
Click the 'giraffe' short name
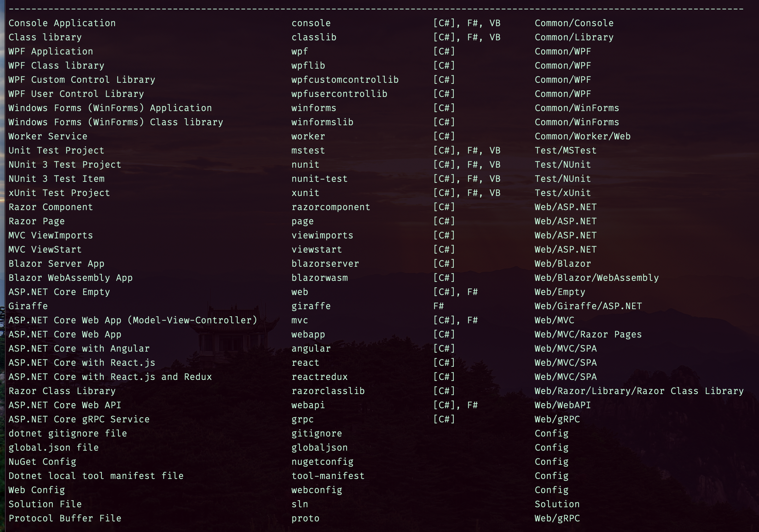pyautogui.click(x=311, y=306)
